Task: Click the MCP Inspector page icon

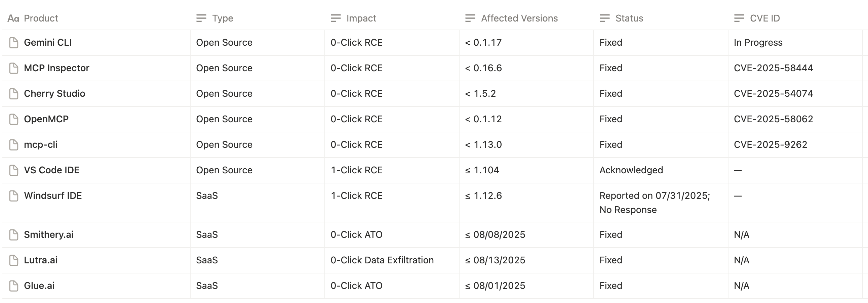Action: pos(13,68)
